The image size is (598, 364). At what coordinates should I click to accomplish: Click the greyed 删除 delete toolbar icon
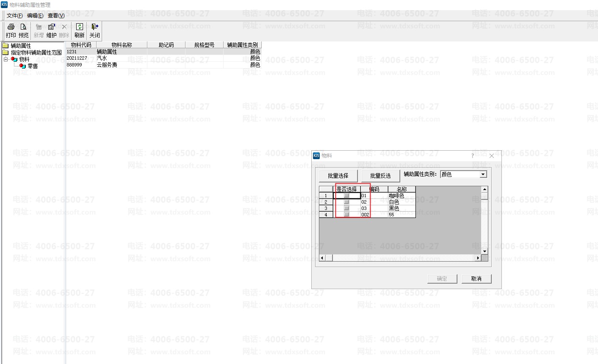(x=64, y=31)
